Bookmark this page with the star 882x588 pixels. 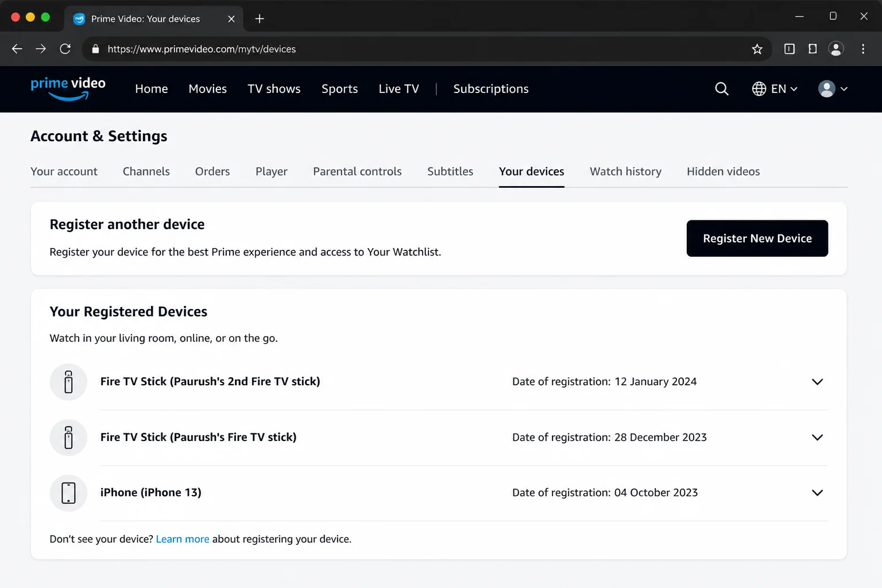point(757,49)
